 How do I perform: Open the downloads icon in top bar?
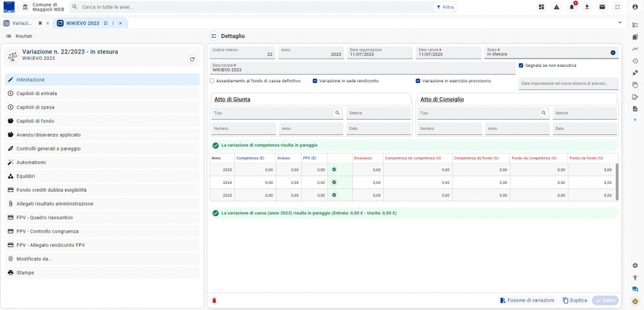click(587, 7)
